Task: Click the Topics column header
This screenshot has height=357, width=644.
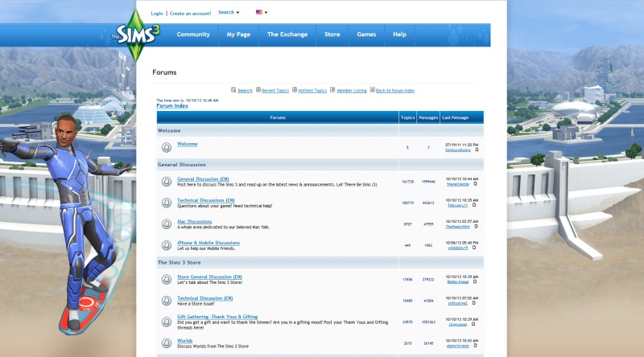Action: (x=407, y=117)
